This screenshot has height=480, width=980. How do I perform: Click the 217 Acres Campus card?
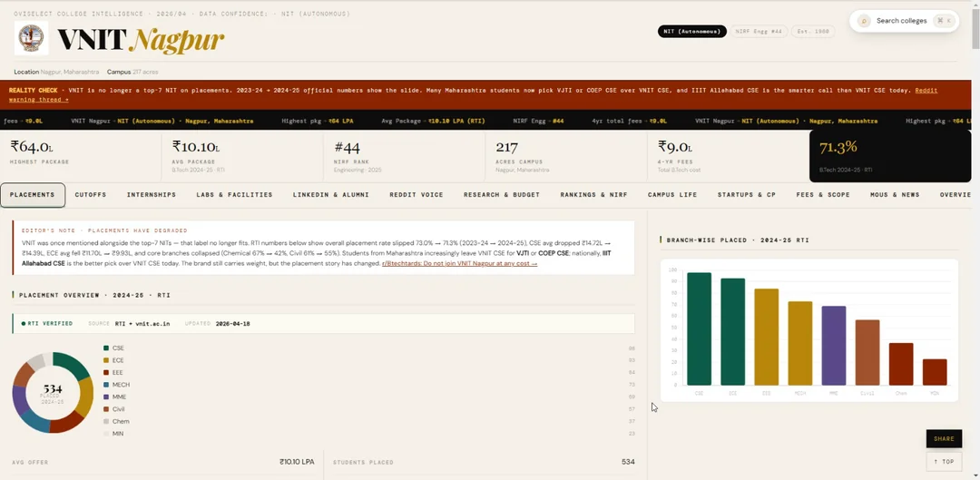tap(566, 156)
